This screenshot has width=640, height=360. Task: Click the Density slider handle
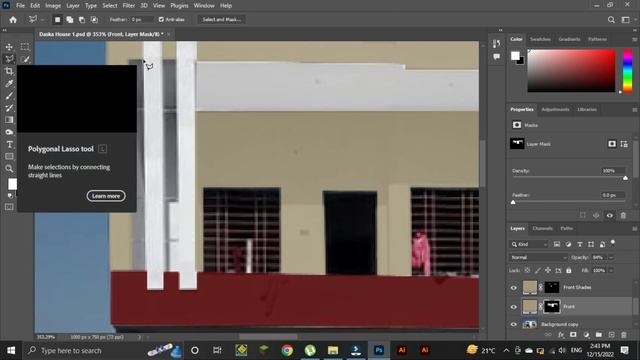(625, 178)
